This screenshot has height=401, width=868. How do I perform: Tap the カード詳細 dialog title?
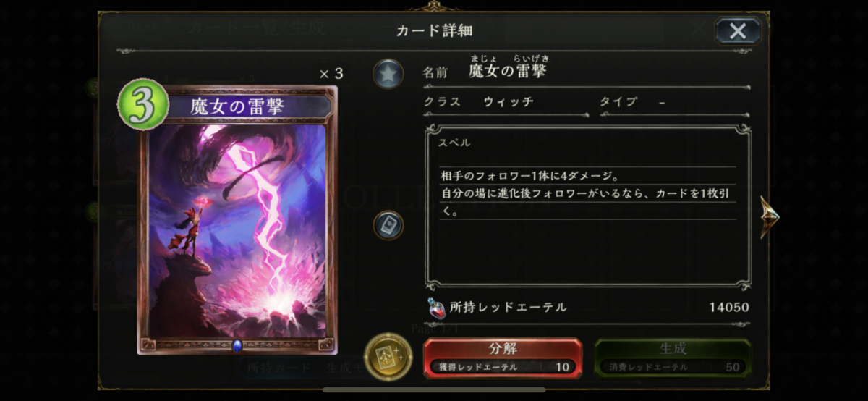coord(434,30)
